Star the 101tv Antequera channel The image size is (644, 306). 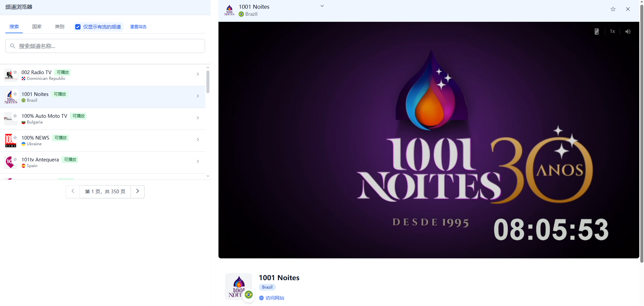(x=15, y=159)
